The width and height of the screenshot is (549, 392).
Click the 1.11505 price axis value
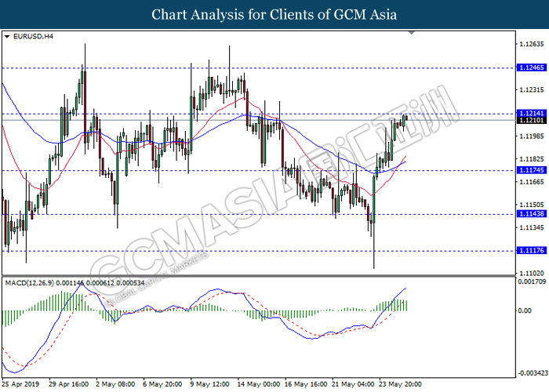coord(532,205)
